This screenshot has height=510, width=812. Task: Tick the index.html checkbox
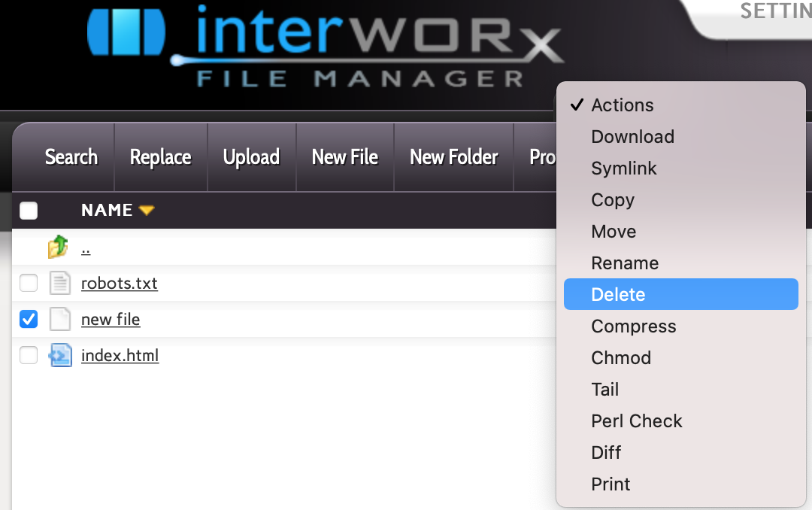click(29, 355)
